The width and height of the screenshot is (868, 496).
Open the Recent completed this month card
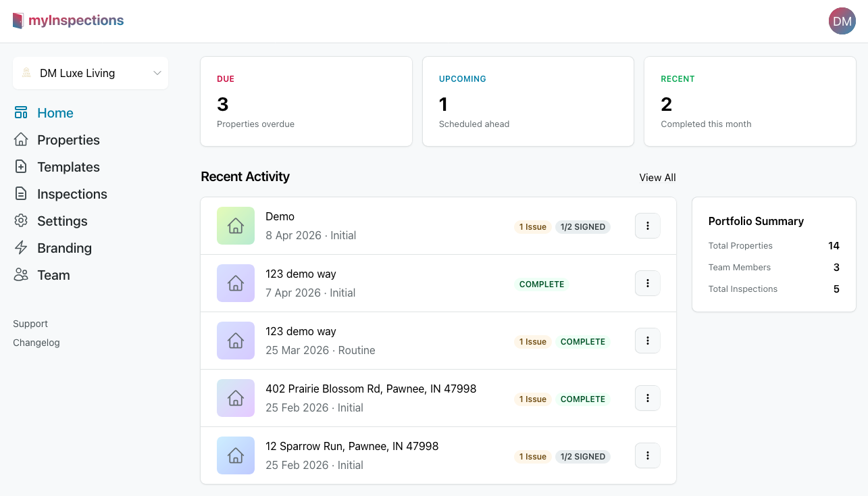(x=750, y=101)
